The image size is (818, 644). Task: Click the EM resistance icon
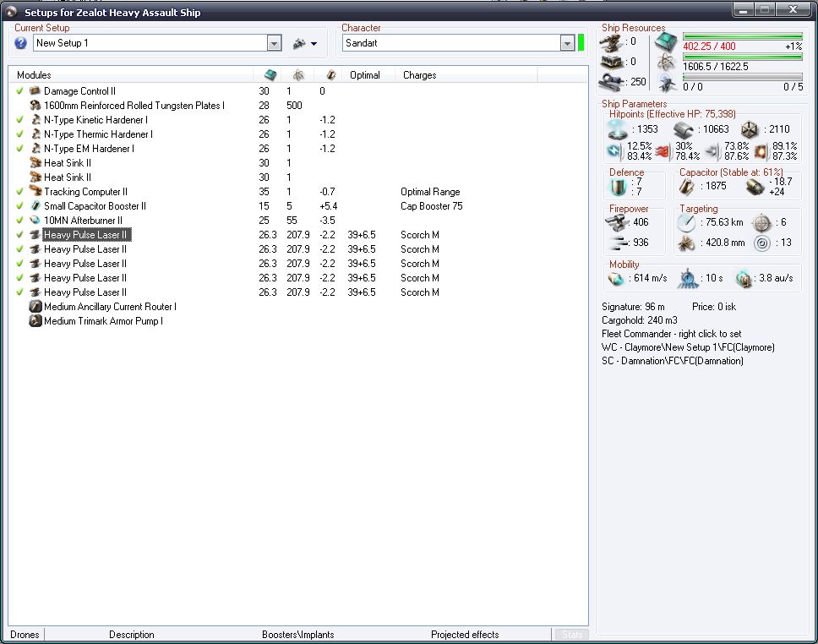click(614, 151)
